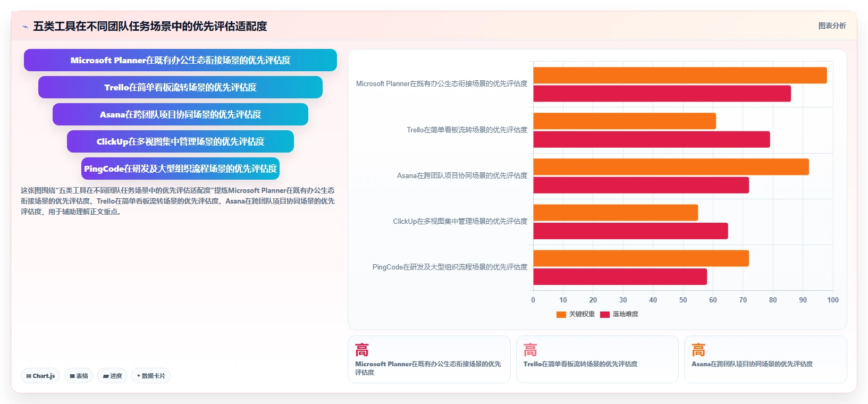Image resolution: width=868 pixels, height=404 pixels.
Task: Click the orange bar for ClickUp
Action: pyautogui.click(x=616, y=213)
